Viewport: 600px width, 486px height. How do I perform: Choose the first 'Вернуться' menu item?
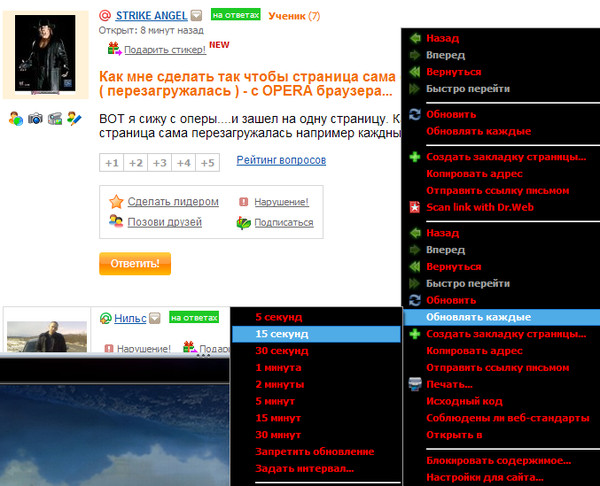454,72
